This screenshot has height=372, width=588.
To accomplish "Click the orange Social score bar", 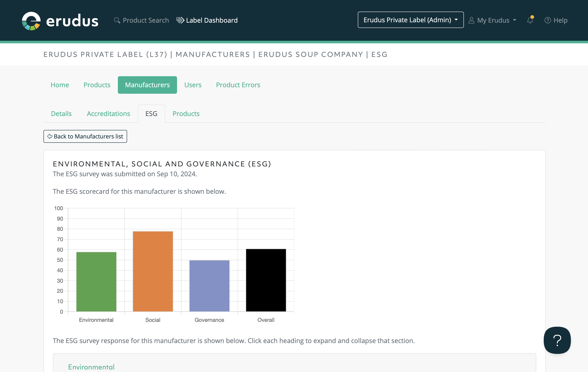I will coord(153,271).
